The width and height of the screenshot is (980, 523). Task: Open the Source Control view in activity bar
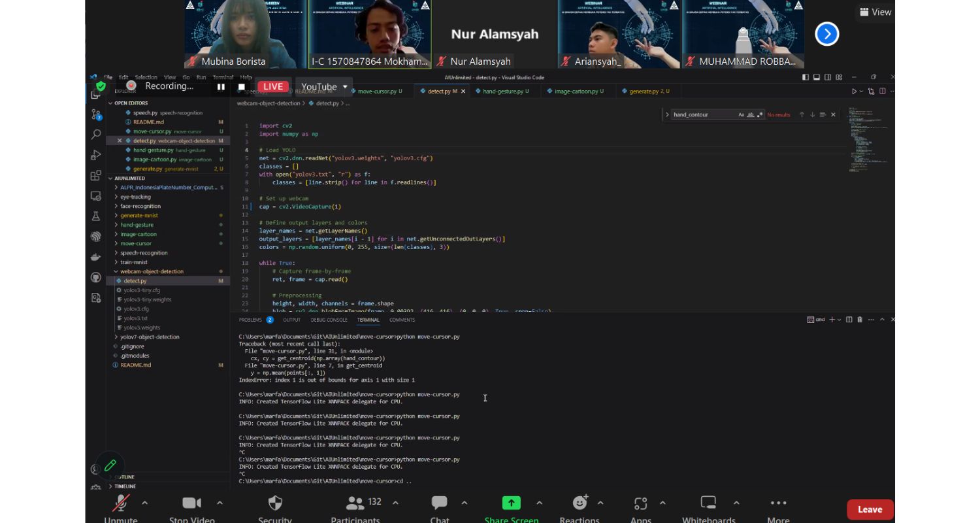(x=96, y=114)
